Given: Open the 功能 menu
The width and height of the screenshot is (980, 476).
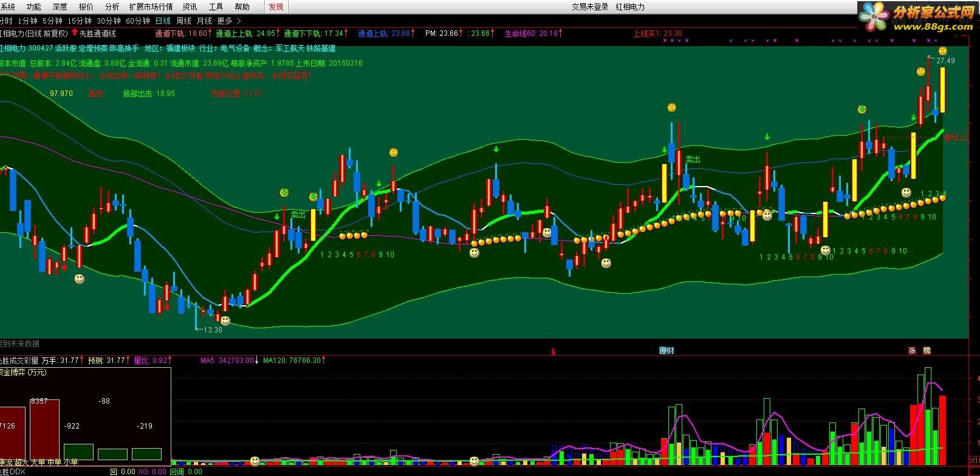Looking at the screenshot, I should pos(33,7).
